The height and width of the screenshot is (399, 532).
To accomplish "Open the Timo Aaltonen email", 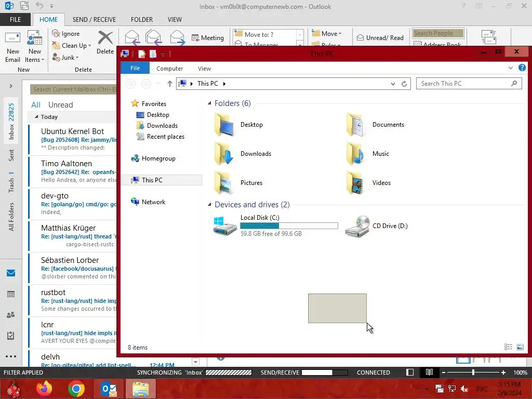I will [73, 171].
